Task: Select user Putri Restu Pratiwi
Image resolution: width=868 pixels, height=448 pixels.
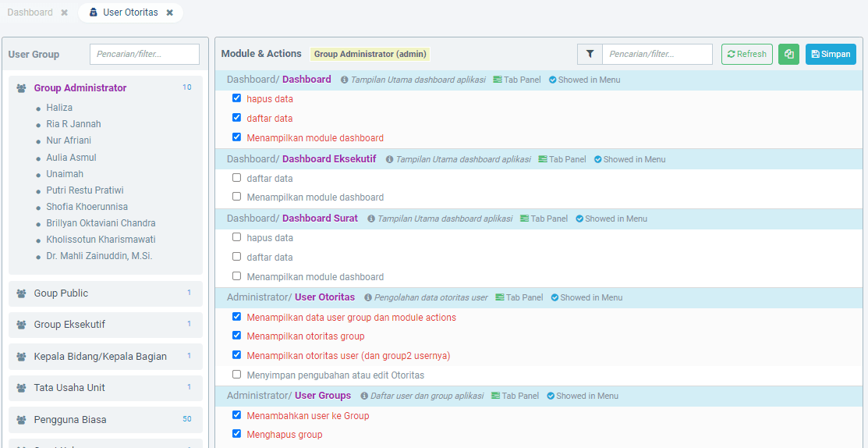Action: coord(85,190)
